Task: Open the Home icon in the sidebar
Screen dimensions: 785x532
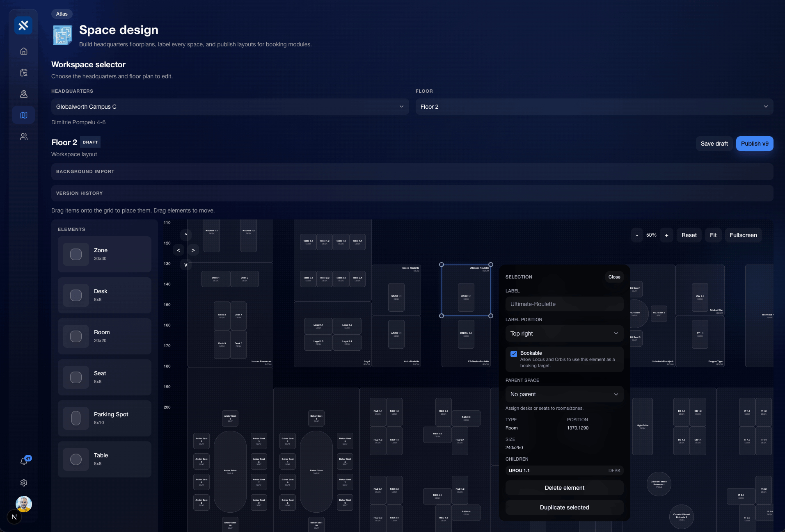Action: coord(24,51)
